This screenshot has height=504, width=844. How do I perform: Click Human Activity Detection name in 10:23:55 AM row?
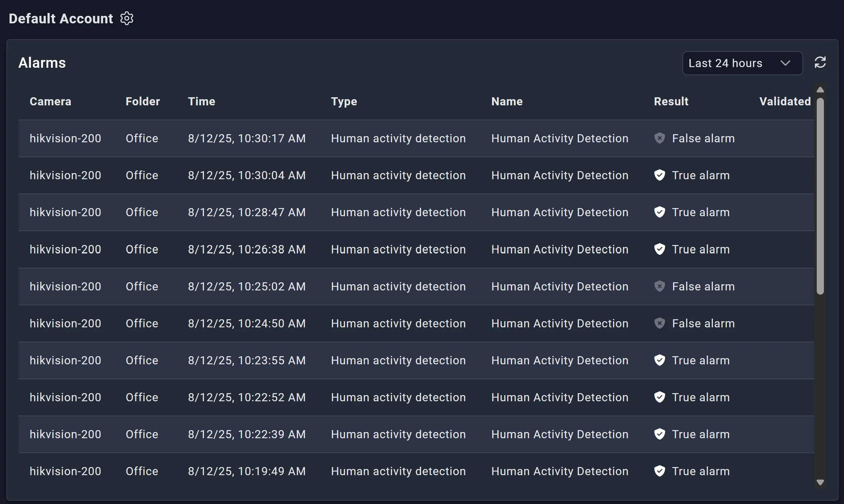[x=560, y=360]
